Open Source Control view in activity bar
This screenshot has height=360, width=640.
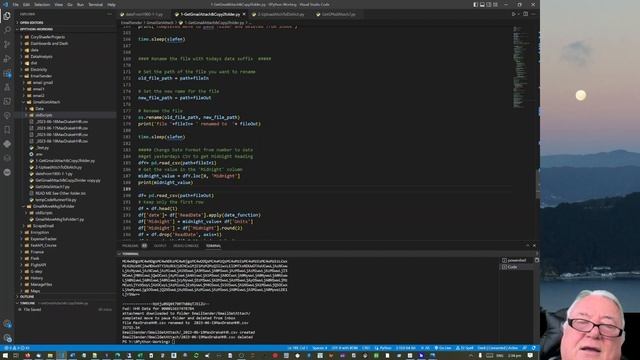tap(7, 44)
